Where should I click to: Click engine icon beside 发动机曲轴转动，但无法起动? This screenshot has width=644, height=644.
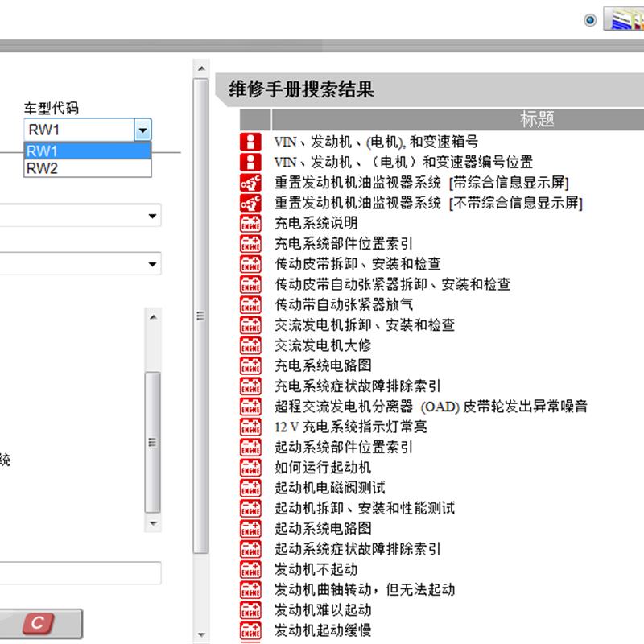pos(250,590)
